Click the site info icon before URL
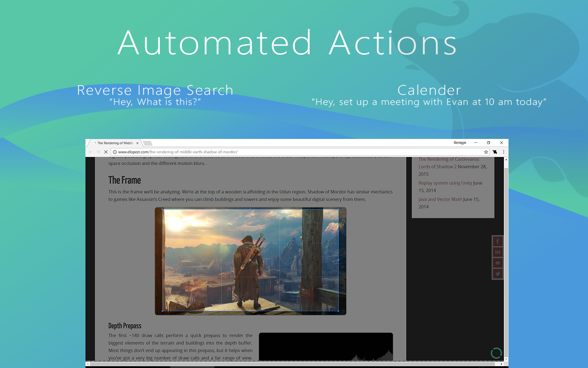588x368 pixels. 114,152
